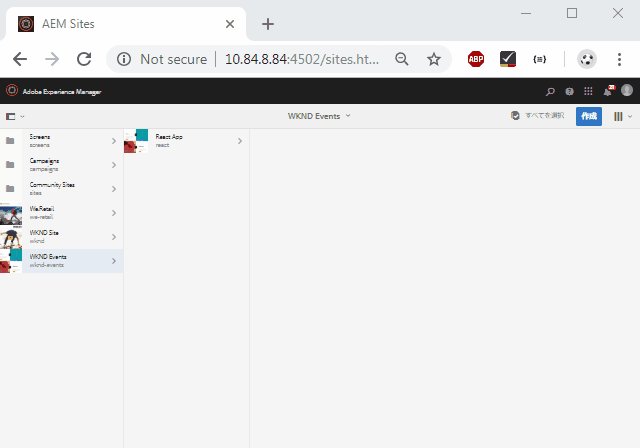Open the ABP Adblock Plus extension
This screenshot has height=448, width=640.
pos(476,59)
